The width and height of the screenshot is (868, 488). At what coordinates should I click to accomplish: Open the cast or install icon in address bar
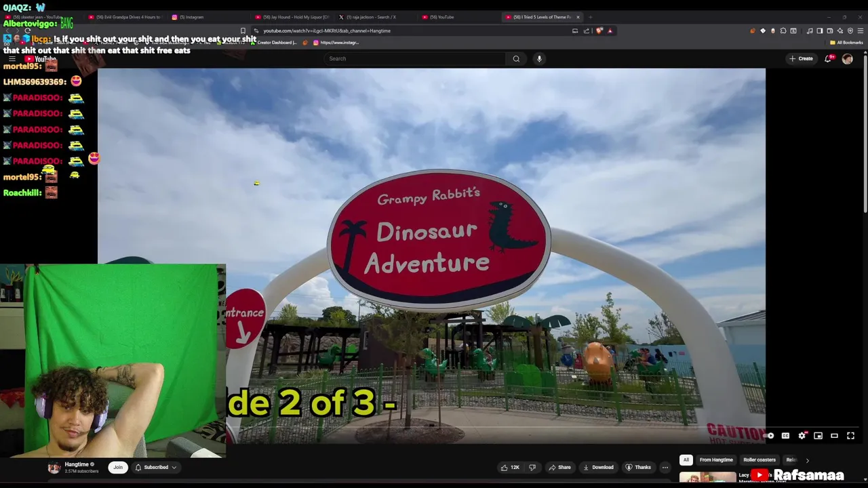(x=575, y=30)
